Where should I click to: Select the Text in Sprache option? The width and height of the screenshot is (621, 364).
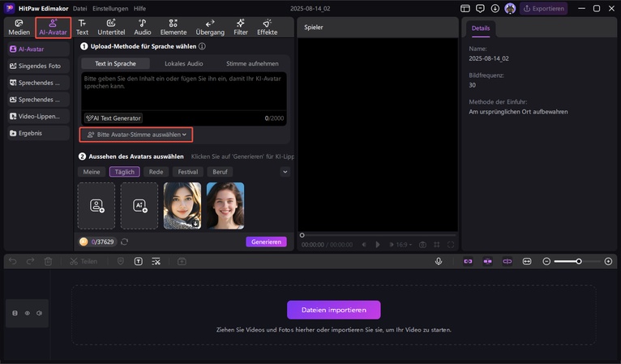pos(115,63)
